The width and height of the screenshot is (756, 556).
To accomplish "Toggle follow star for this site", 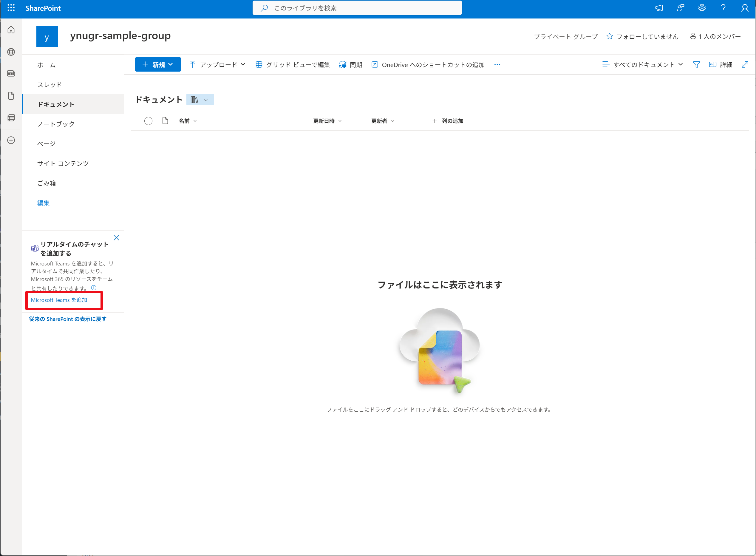I will (610, 36).
